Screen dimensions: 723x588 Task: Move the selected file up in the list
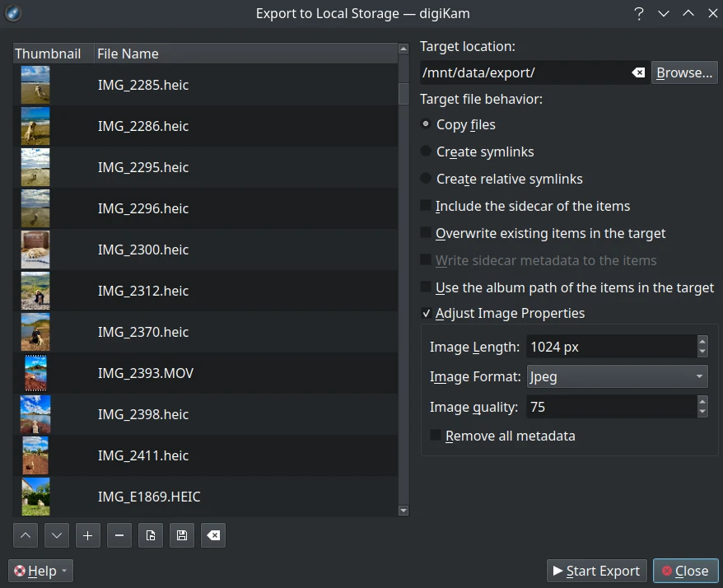click(25, 535)
